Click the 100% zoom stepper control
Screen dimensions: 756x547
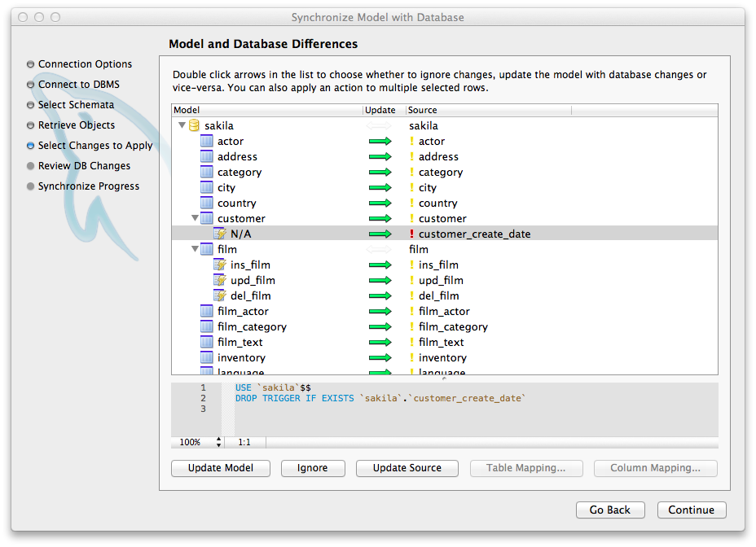(218, 443)
